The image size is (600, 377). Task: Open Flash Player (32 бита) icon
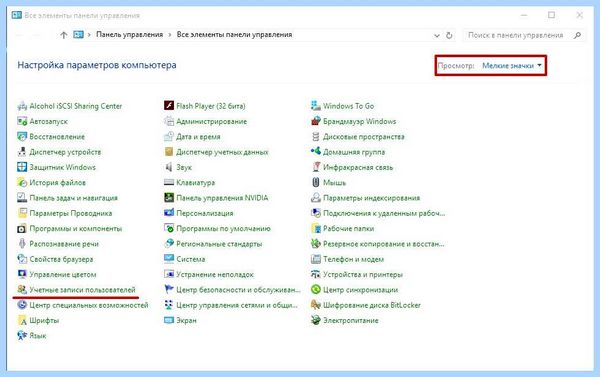coord(169,106)
